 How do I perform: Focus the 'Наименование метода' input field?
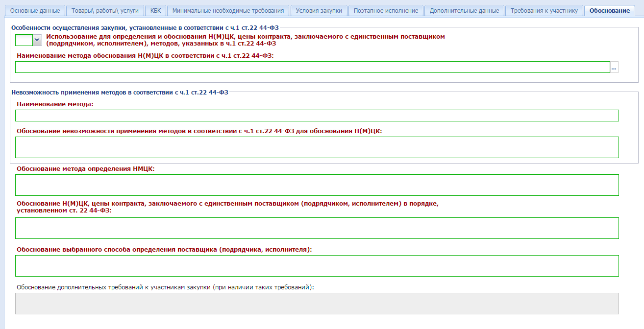tap(317, 116)
